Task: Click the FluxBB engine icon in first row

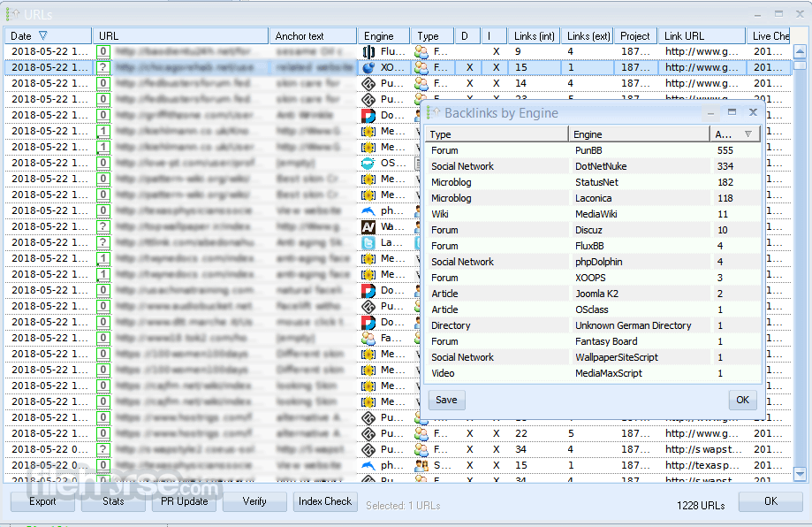Action: [368, 51]
